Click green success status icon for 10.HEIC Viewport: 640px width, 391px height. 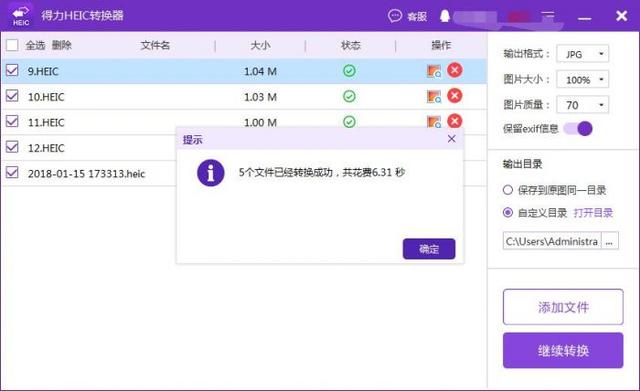(x=349, y=96)
